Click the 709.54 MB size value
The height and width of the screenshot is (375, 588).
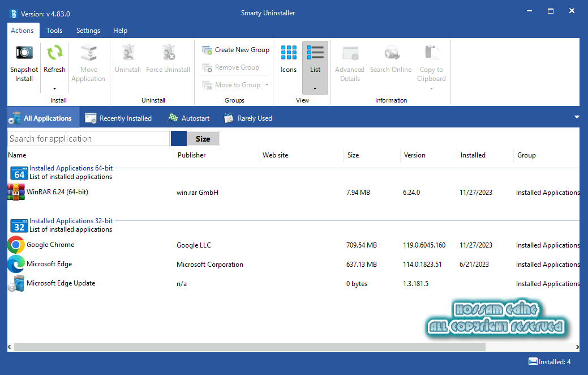(362, 245)
